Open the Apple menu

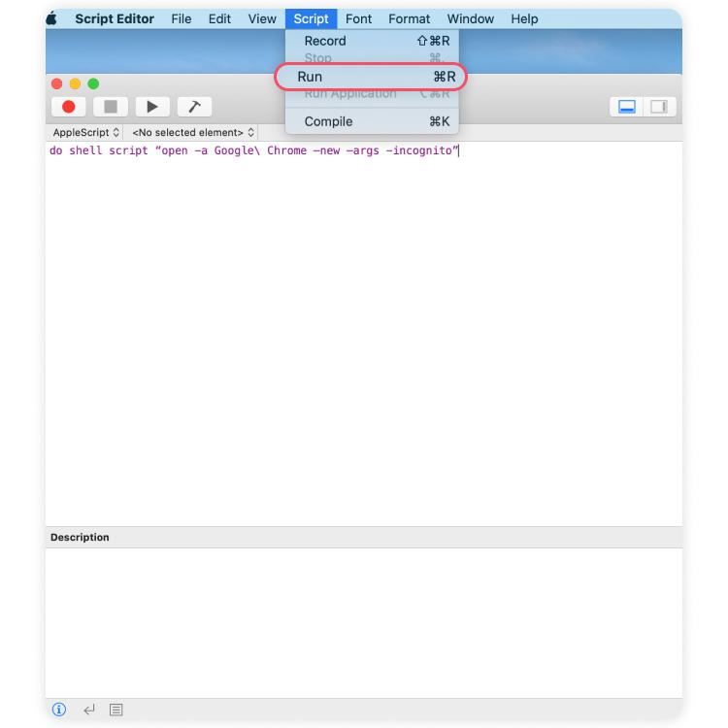(52, 18)
